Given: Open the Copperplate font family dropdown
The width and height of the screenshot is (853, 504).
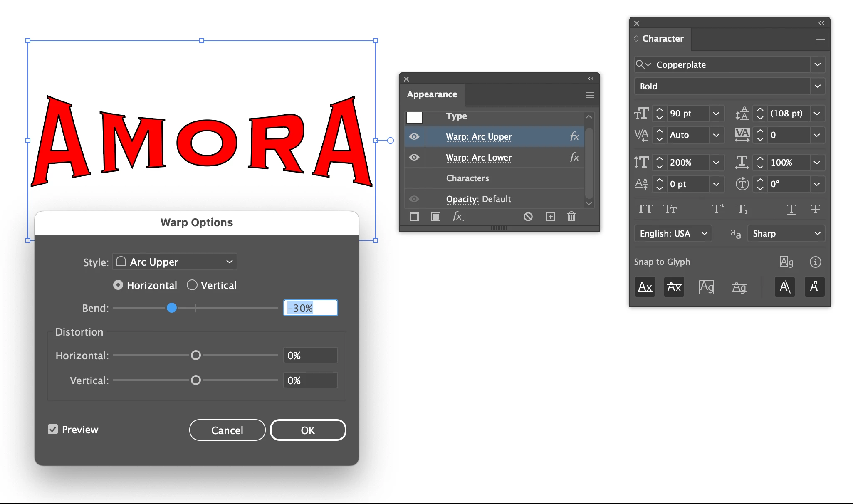Looking at the screenshot, I should coord(817,65).
